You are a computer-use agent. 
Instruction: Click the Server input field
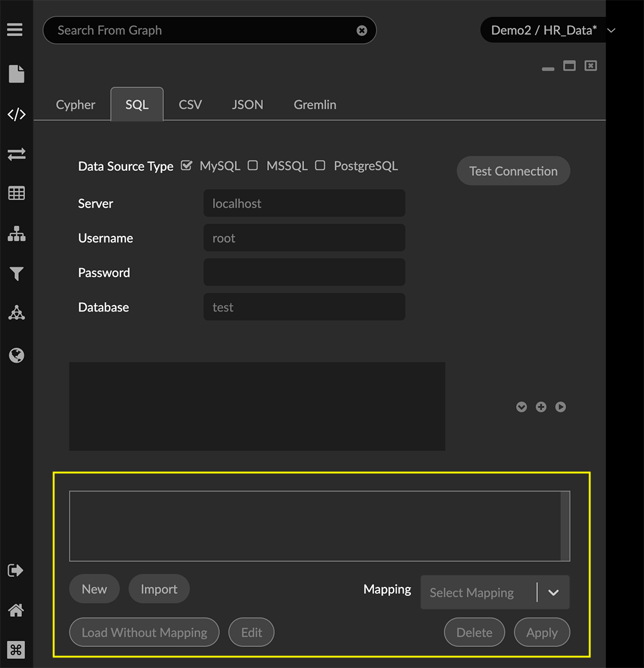(x=304, y=204)
